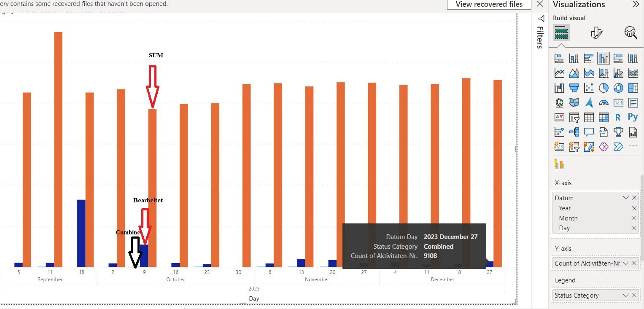Viewport: 644px width, 309px height.
Task: Select the area chart visual
Action: click(x=574, y=73)
